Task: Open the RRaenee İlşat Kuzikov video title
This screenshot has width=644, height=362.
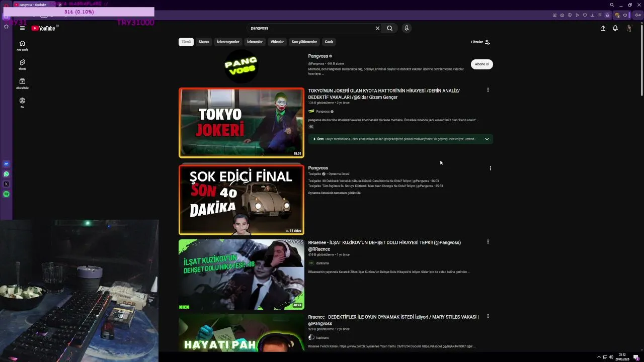Action: (x=384, y=245)
